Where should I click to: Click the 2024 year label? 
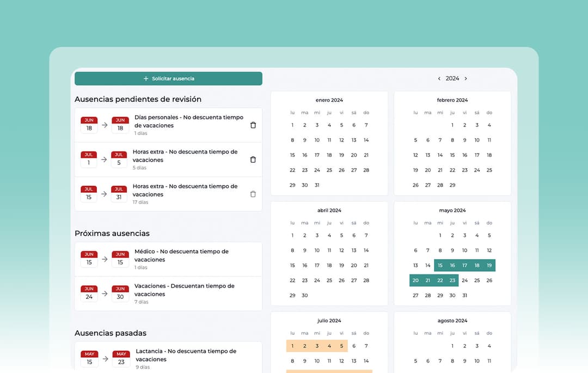point(452,78)
